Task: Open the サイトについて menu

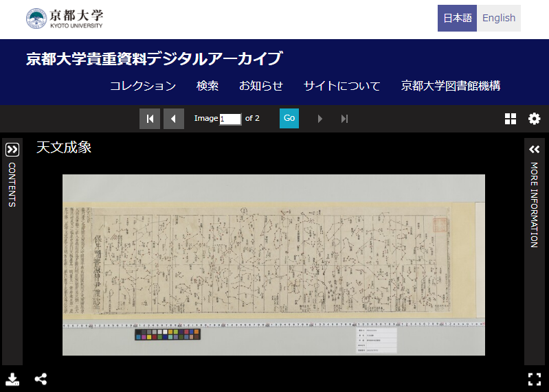Action: point(341,86)
